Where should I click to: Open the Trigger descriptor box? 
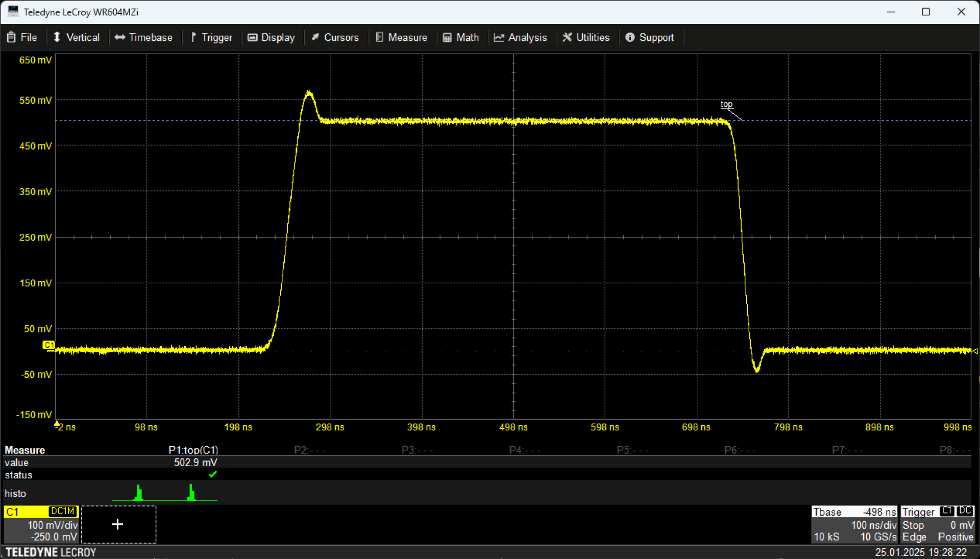pos(938,524)
